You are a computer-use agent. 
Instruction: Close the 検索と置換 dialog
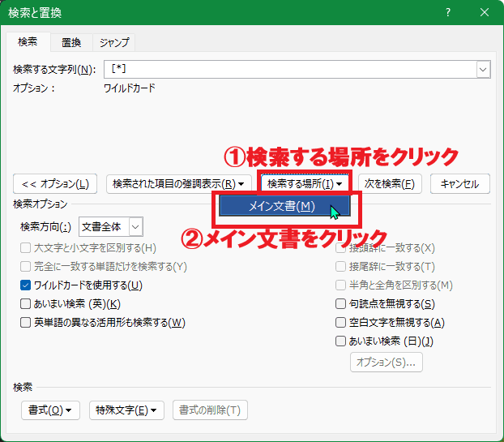(x=485, y=12)
